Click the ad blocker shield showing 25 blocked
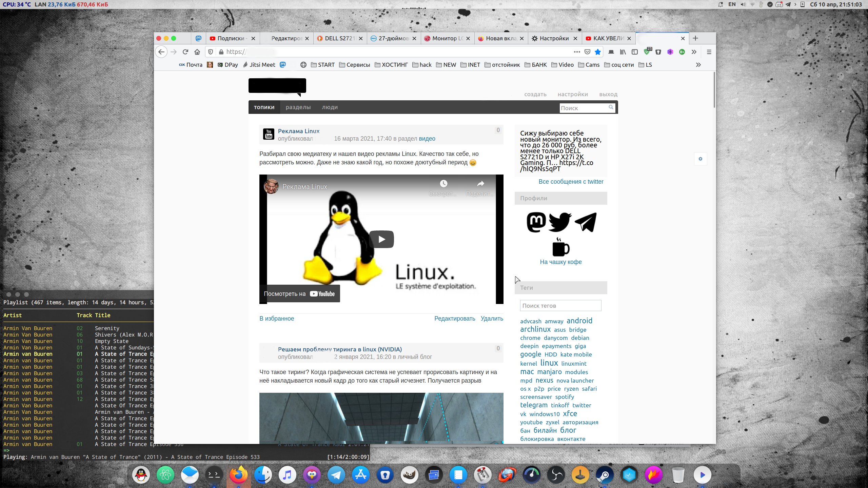Screen dimensions: 868x488 647,52
